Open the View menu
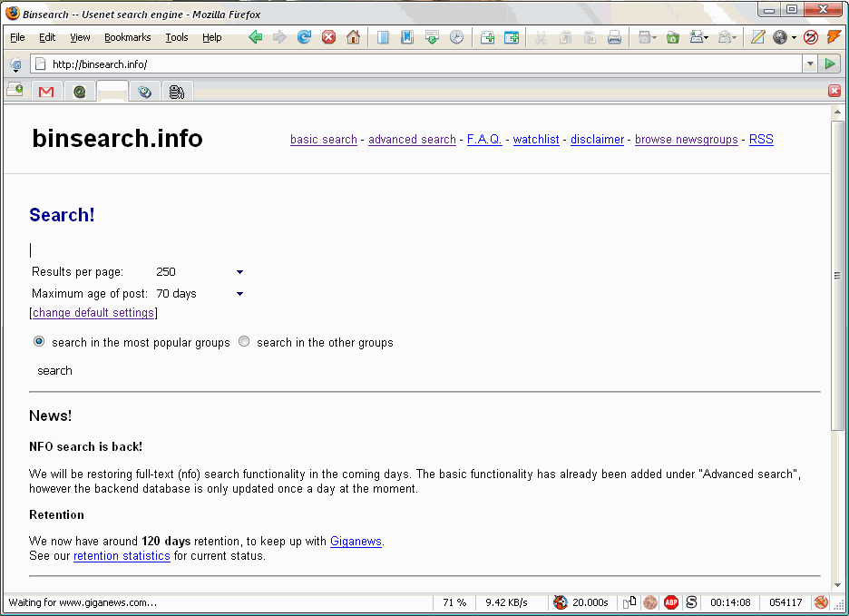 (80, 37)
